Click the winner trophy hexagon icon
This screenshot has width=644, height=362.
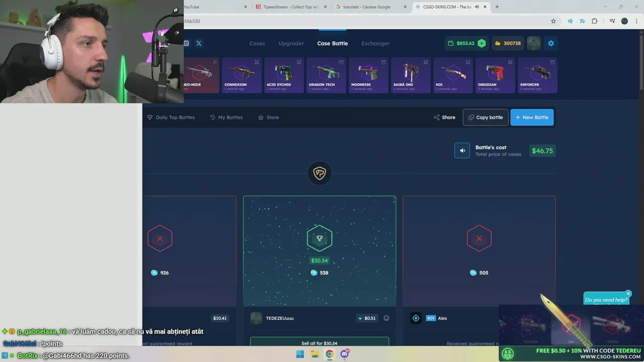coord(319,238)
